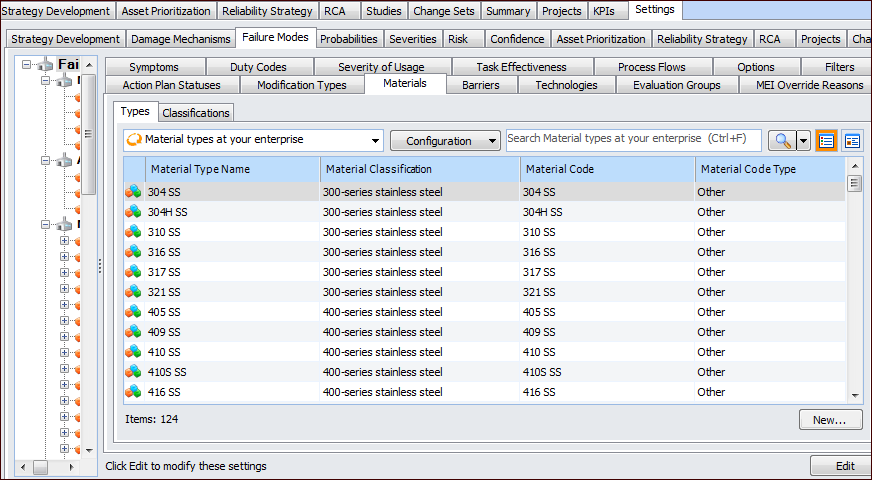Viewport: 872px width, 480px height.
Task: Open the Configuration dropdown
Action: tap(445, 141)
